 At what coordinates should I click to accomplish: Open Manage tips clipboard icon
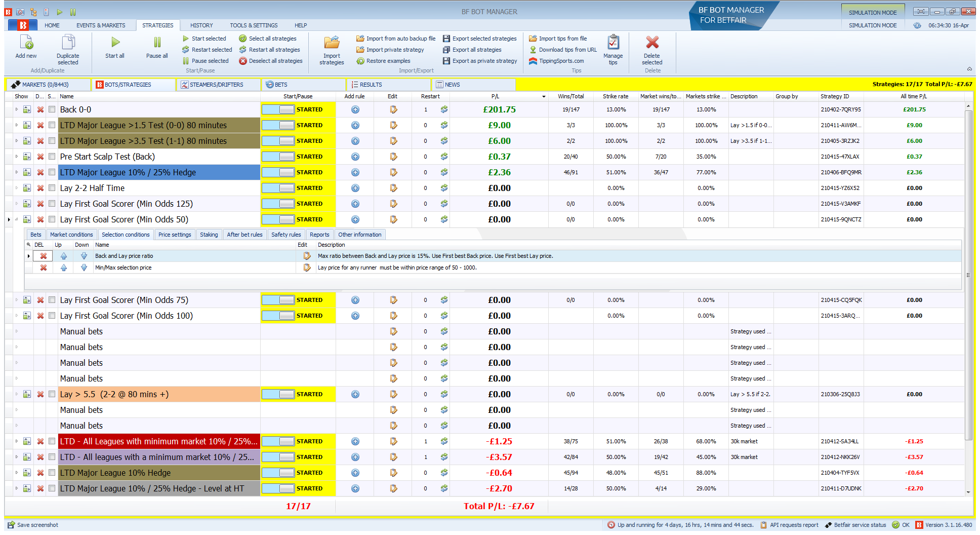pyautogui.click(x=613, y=43)
